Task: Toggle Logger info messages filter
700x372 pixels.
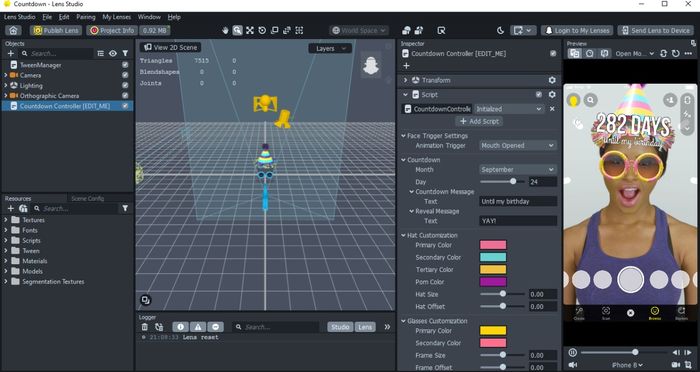Action: (180, 327)
